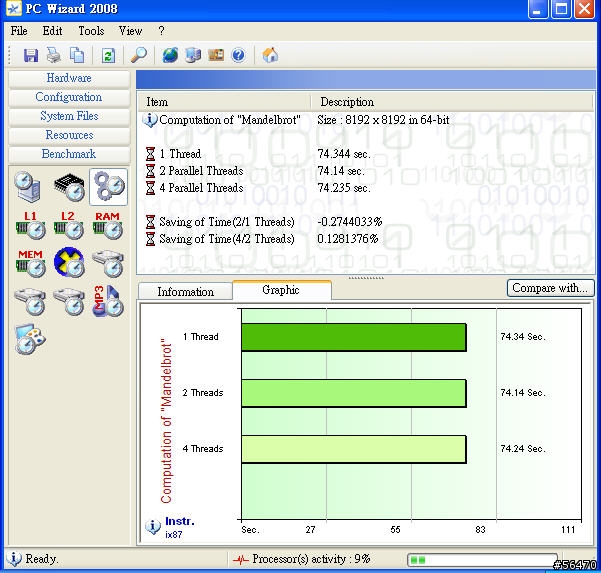
Task: Open the Edit menu
Action: click(52, 31)
